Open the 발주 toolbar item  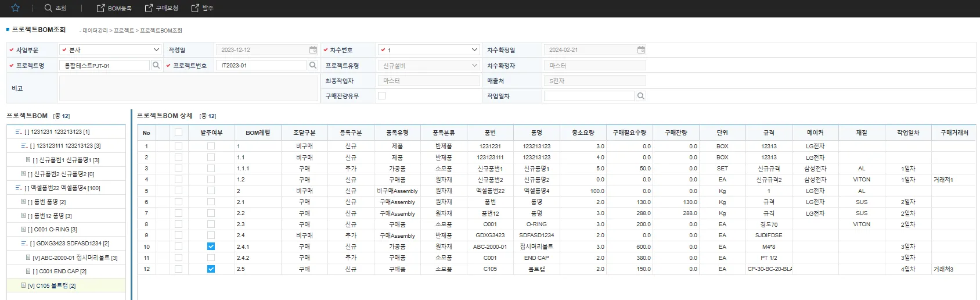(203, 8)
